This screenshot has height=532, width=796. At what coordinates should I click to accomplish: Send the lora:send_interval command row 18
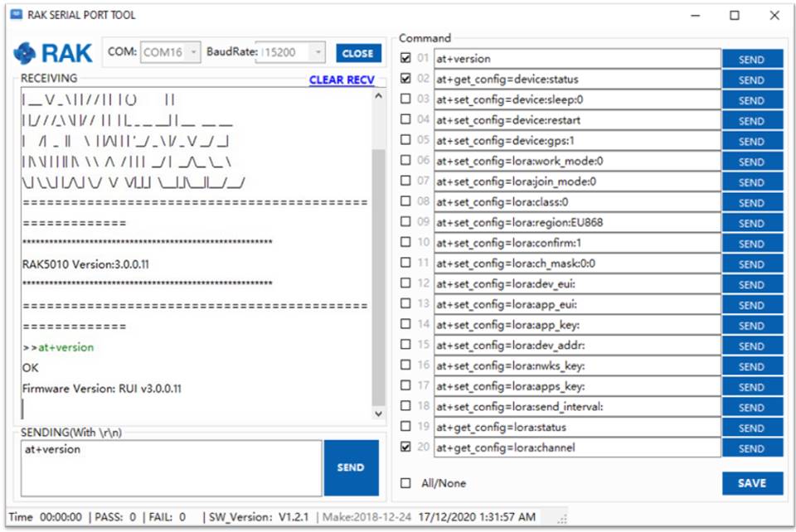click(752, 407)
